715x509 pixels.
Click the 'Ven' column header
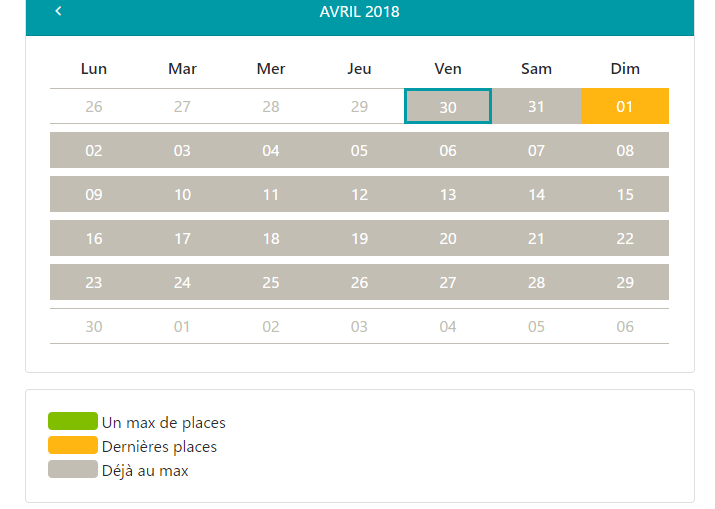[x=448, y=68]
